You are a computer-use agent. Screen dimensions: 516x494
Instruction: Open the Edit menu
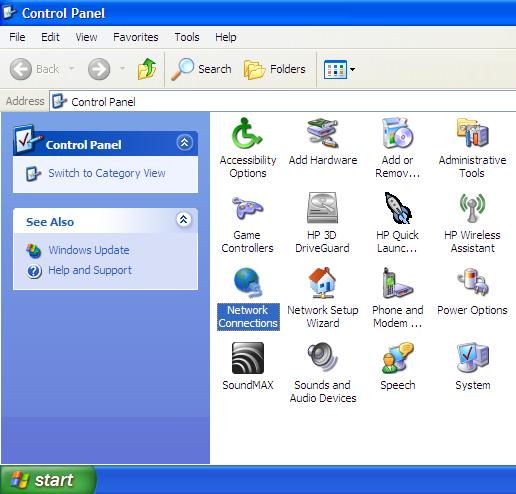click(x=50, y=37)
